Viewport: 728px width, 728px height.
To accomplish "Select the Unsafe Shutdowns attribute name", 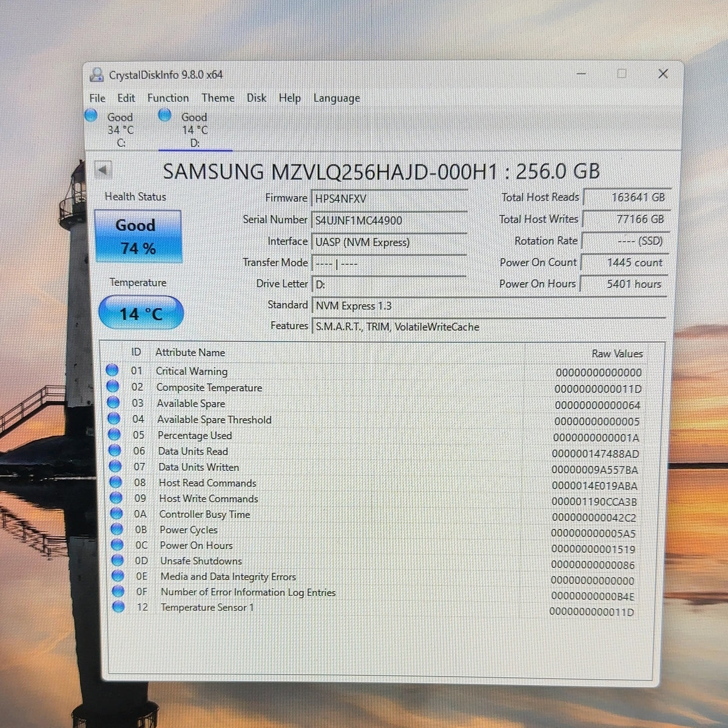I will 201,561.
